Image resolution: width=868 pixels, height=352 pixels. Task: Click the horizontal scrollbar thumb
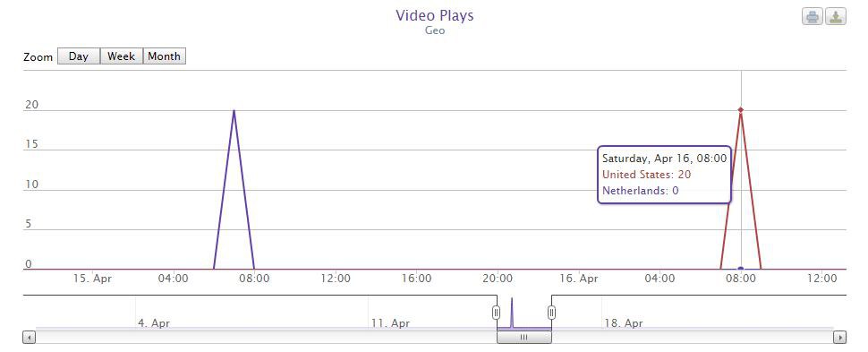(x=523, y=337)
